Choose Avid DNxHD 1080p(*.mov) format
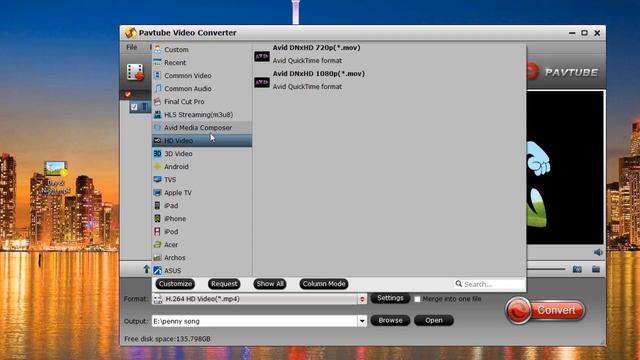The width and height of the screenshot is (640, 360). [x=319, y=74]
